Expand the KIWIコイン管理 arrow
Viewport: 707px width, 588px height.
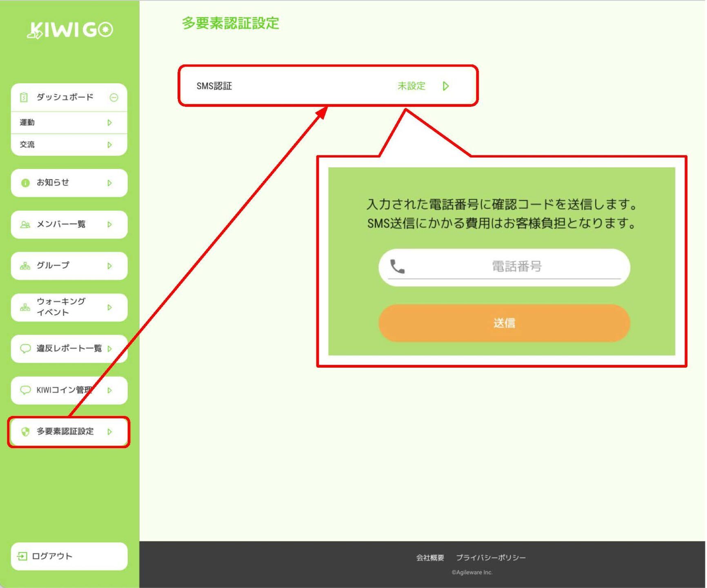click(x=109, y=391)
